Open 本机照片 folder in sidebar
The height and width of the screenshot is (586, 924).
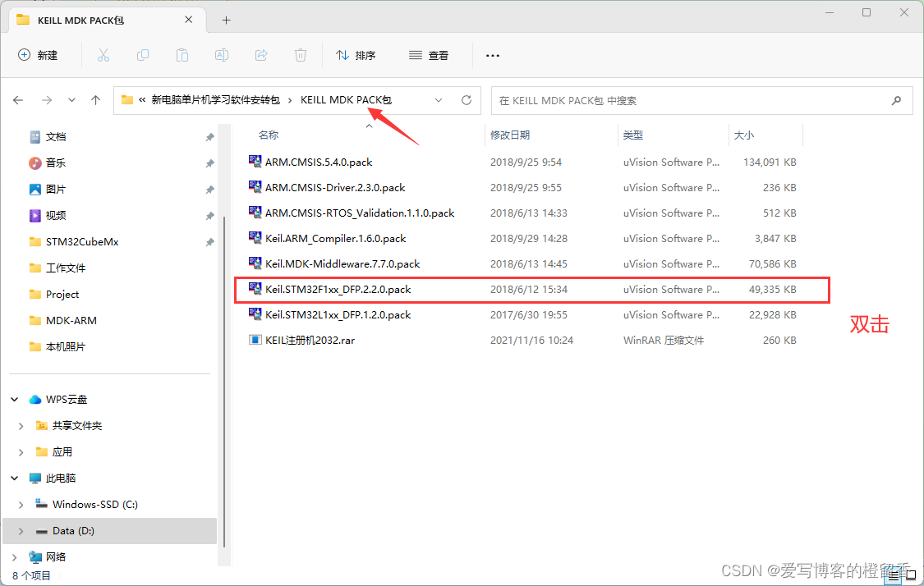coord(66,347)
